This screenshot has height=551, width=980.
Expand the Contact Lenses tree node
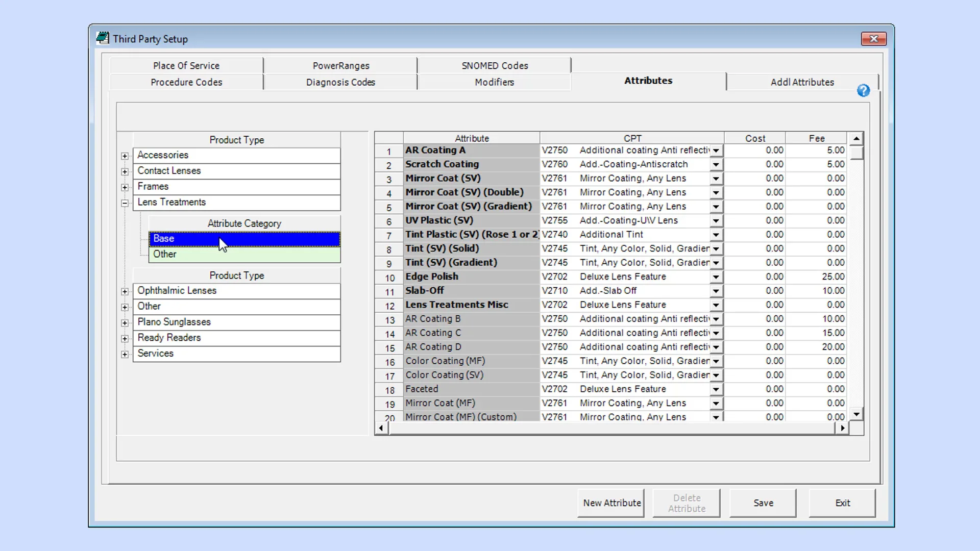[125, 171]
